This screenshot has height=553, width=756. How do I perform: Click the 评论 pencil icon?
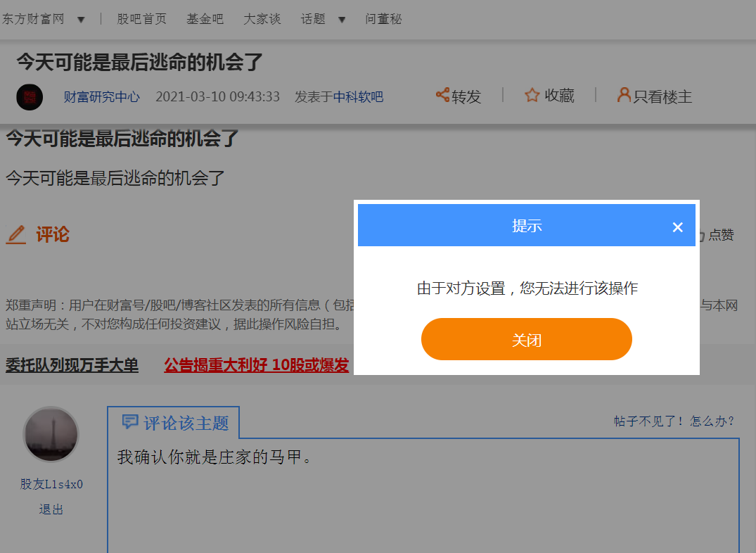(16, 235)
